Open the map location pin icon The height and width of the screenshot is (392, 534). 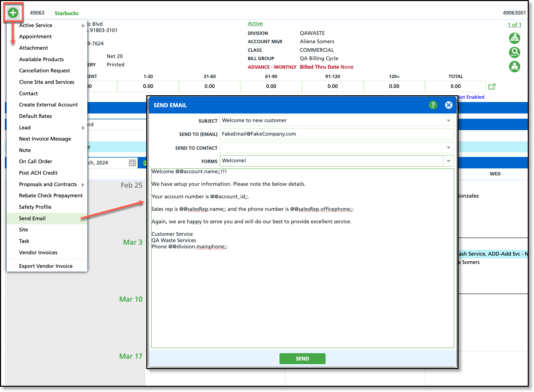pyautogui.click(x=514, y=38)
